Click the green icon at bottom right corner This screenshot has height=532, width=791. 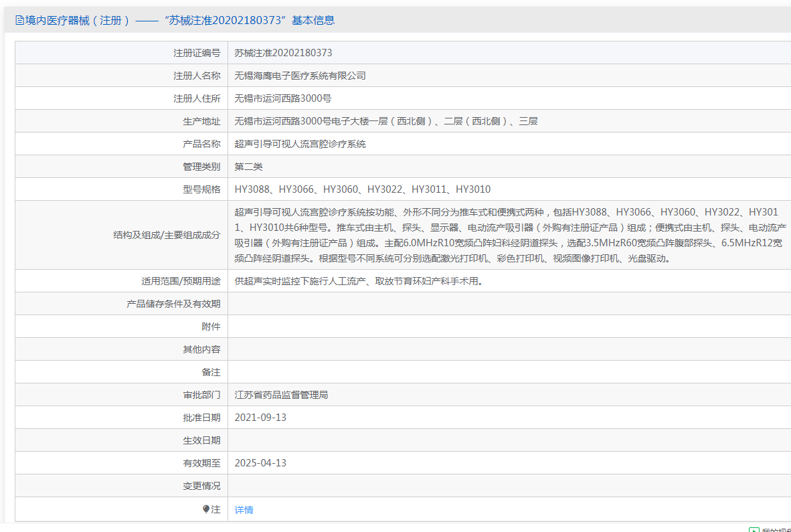coord(754,529)
